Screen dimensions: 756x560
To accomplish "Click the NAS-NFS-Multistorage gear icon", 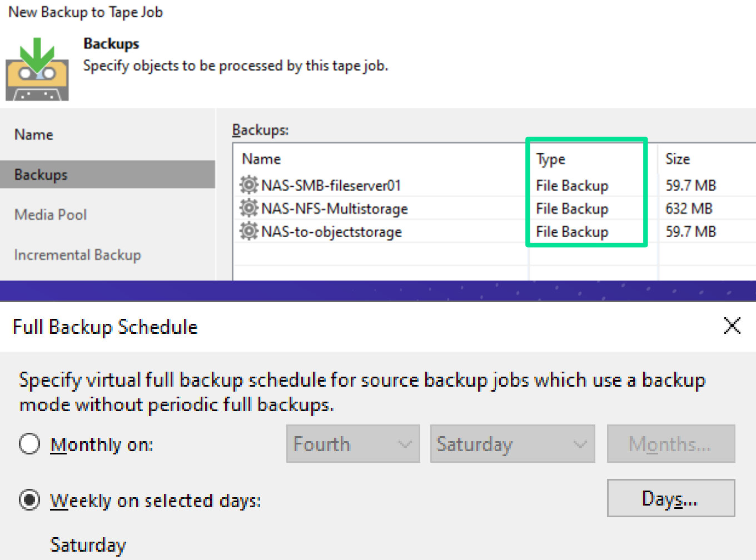I will tap(248, 208).
